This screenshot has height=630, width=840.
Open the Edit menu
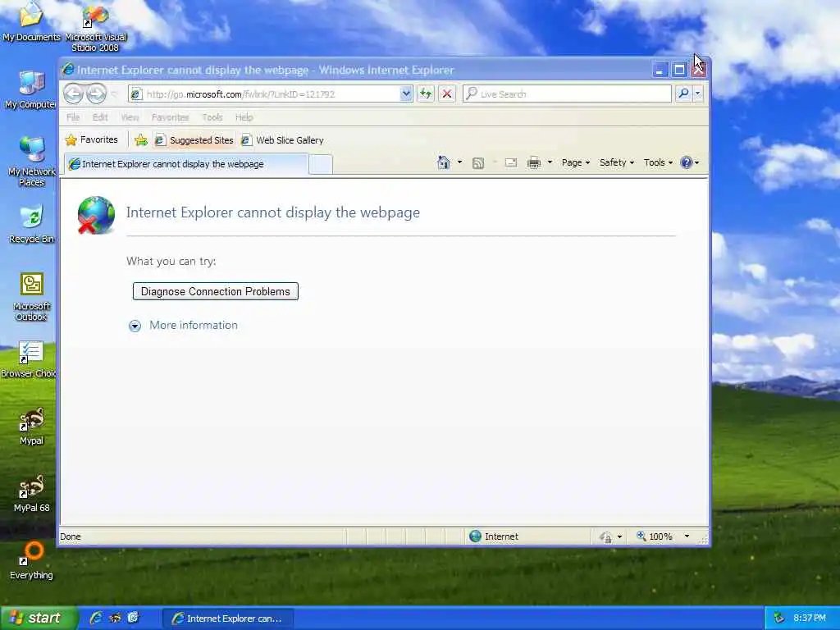99,116
